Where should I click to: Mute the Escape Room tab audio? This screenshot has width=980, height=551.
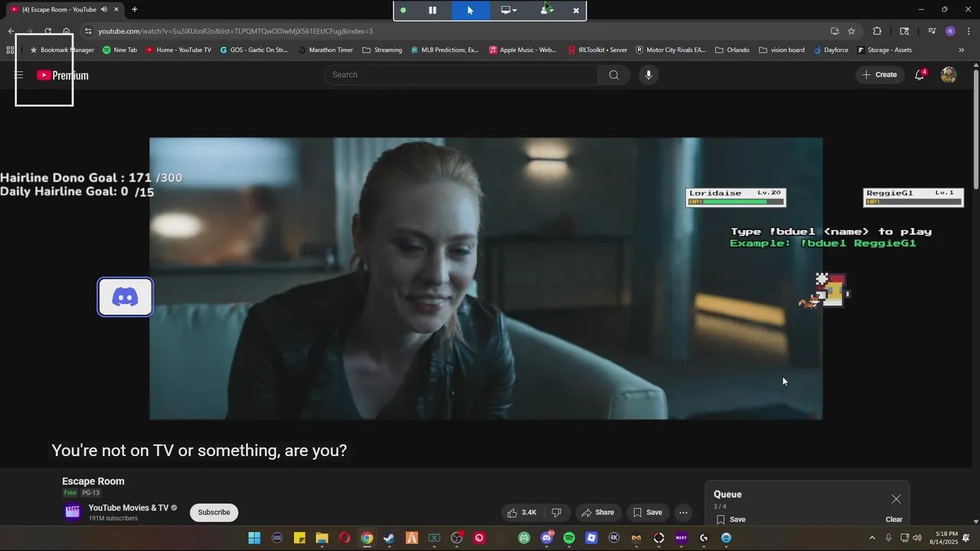click(x=104, y=9)
